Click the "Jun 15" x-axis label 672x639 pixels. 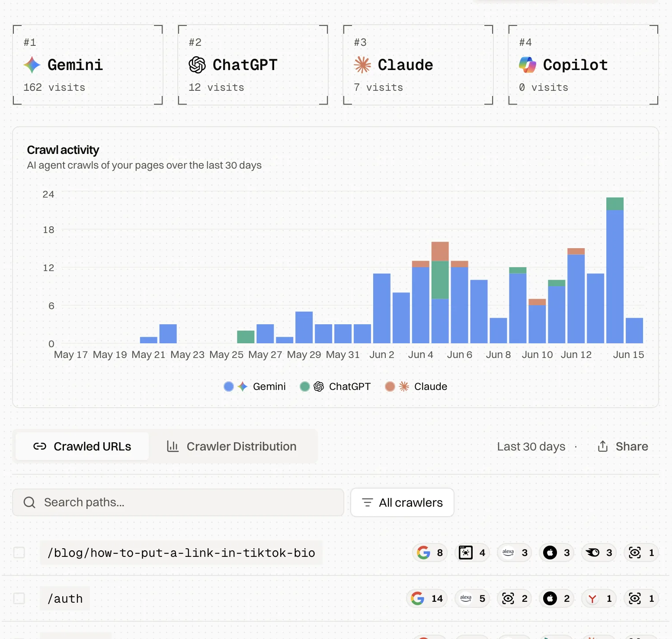click(628, 355)
